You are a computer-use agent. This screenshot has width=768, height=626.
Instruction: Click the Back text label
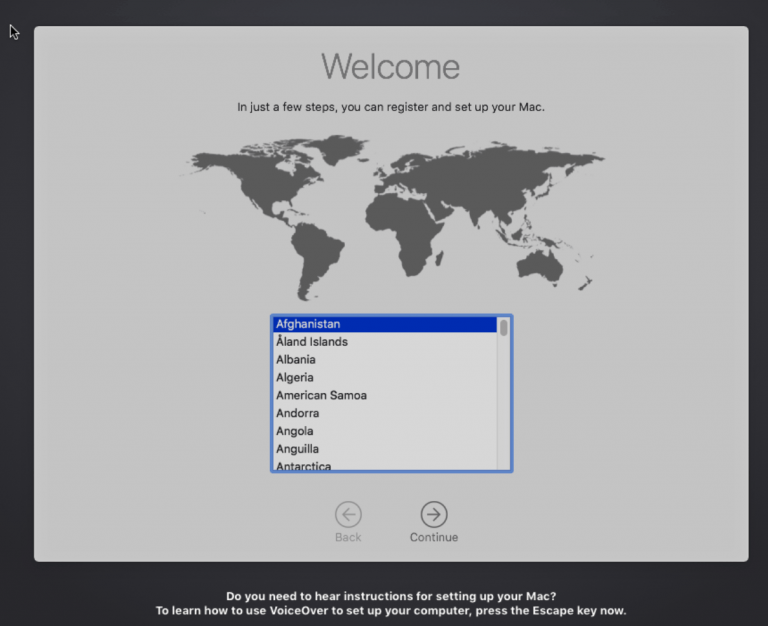click(348, 538)
